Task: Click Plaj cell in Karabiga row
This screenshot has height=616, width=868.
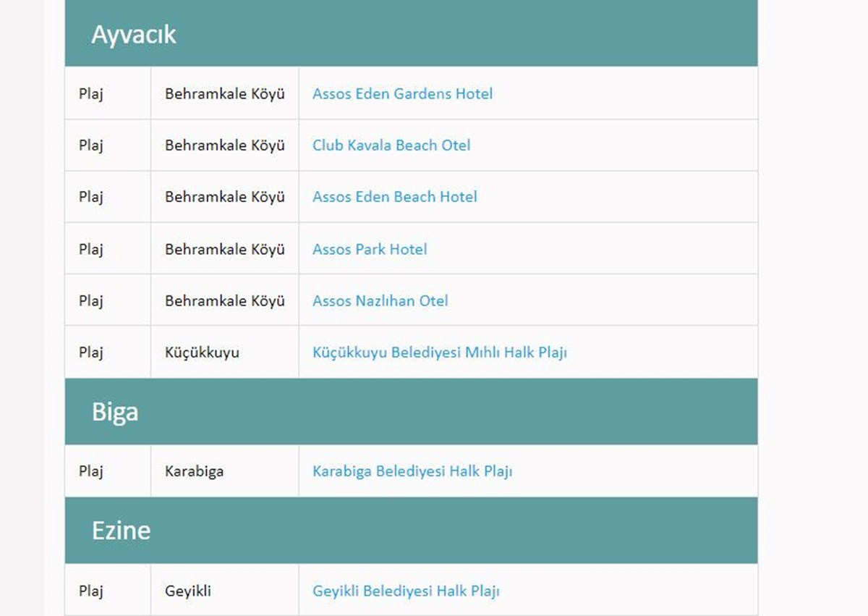Action: coord(108,471)
